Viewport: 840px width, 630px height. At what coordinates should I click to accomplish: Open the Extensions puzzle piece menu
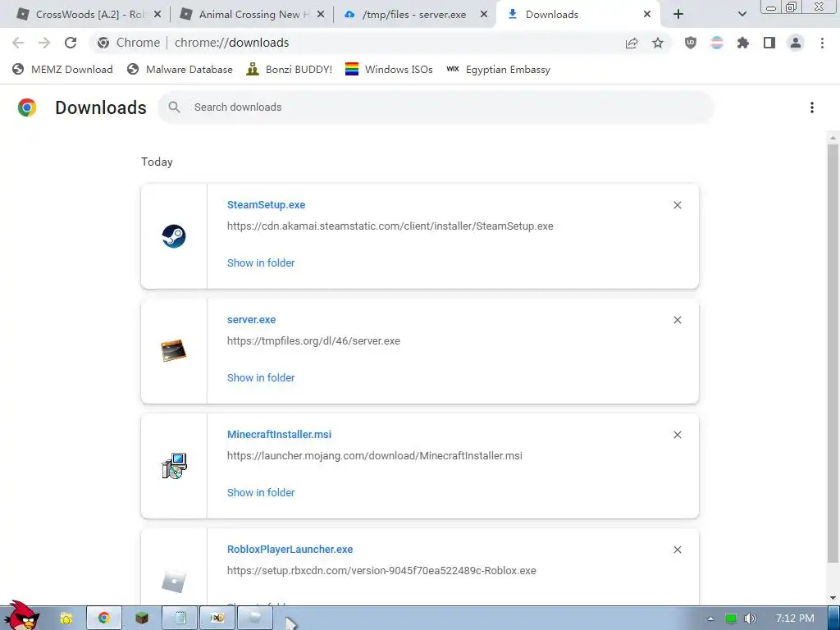pyautogui.click(x=743, y=43)
